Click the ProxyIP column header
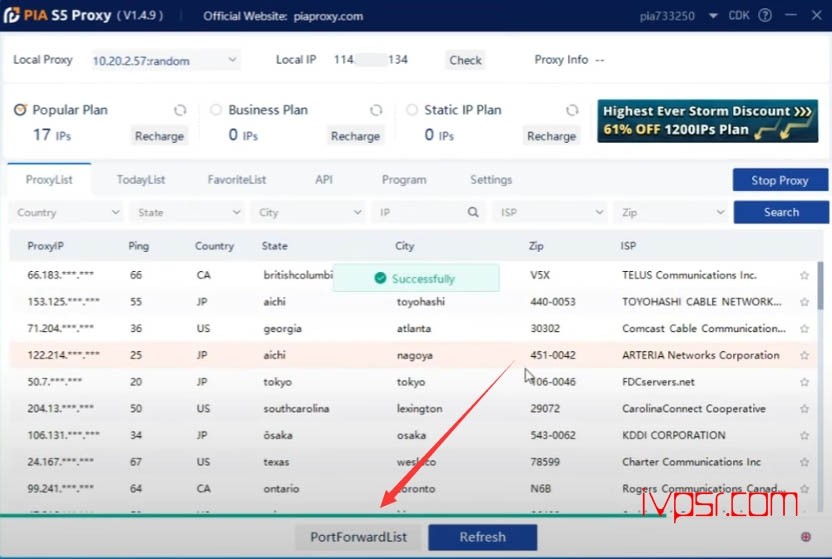 coord(46,246)
